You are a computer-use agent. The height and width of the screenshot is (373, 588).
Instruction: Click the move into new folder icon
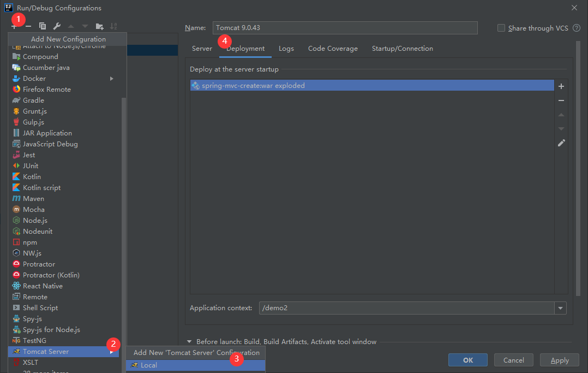pos(99,26)
